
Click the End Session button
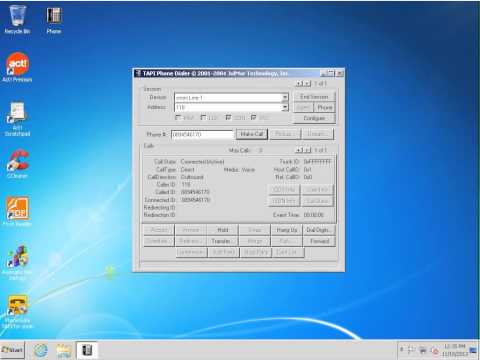314,97
